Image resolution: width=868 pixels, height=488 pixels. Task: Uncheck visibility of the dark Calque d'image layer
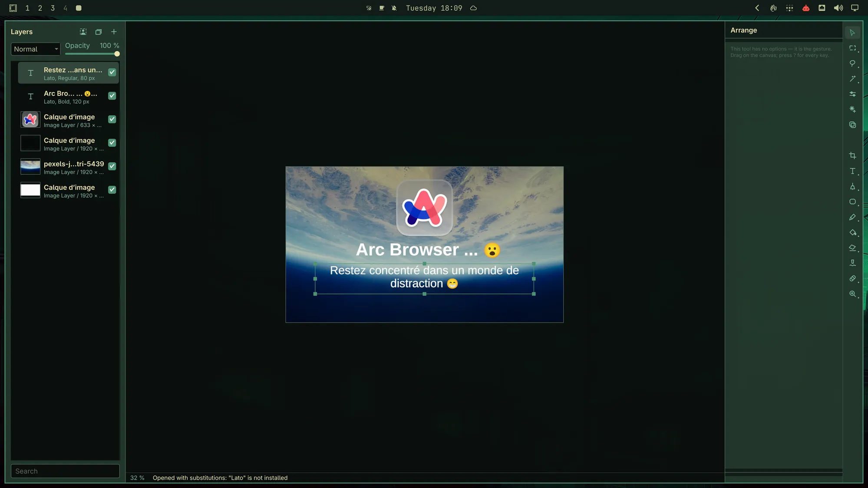pos(112,142)
